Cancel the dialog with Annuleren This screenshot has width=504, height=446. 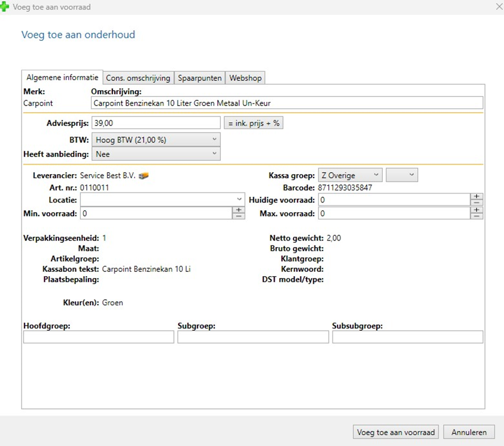coord(469,432)
